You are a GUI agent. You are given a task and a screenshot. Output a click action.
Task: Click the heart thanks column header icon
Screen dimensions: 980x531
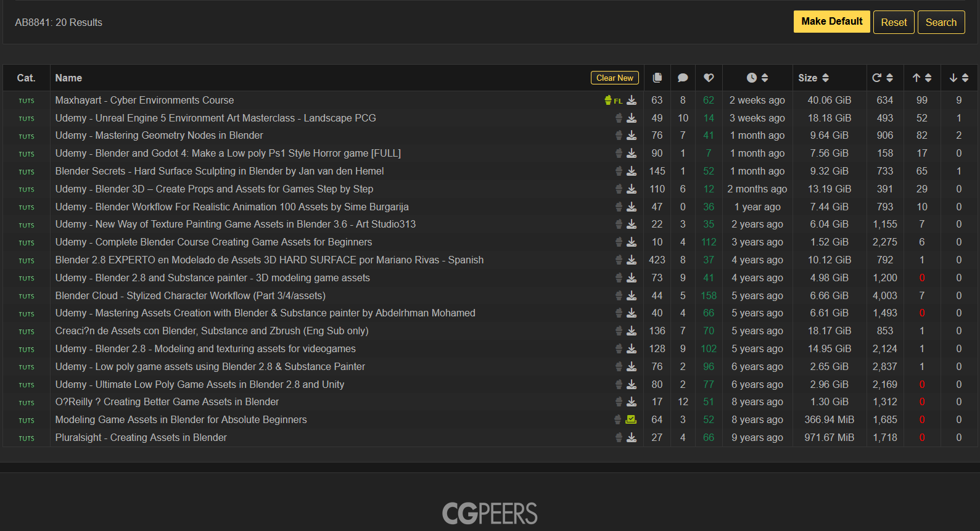709,78
